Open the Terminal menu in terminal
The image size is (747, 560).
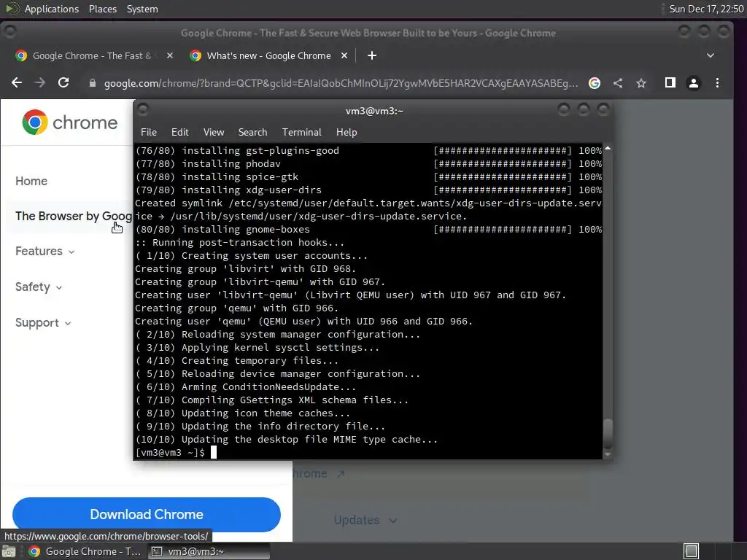click(x=301, y=133)
